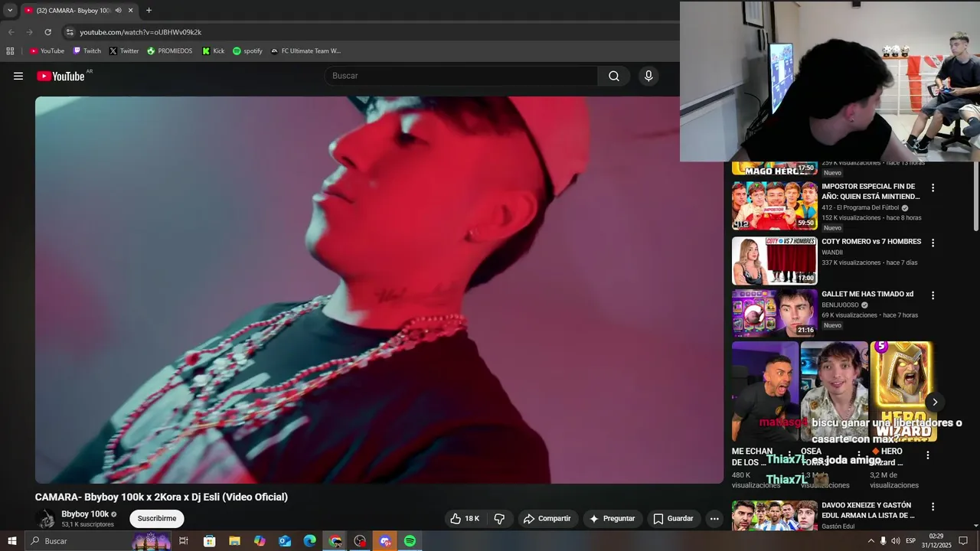The height and width of the screenshot is (551, 980).
Task: Open a new Chrome tab
Action: pos(149,11)
